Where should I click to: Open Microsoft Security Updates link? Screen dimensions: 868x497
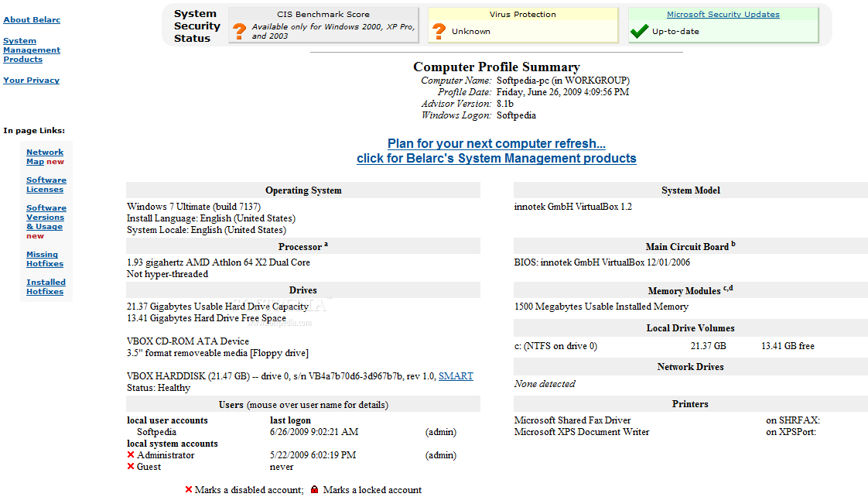click(x=723, y=15)
